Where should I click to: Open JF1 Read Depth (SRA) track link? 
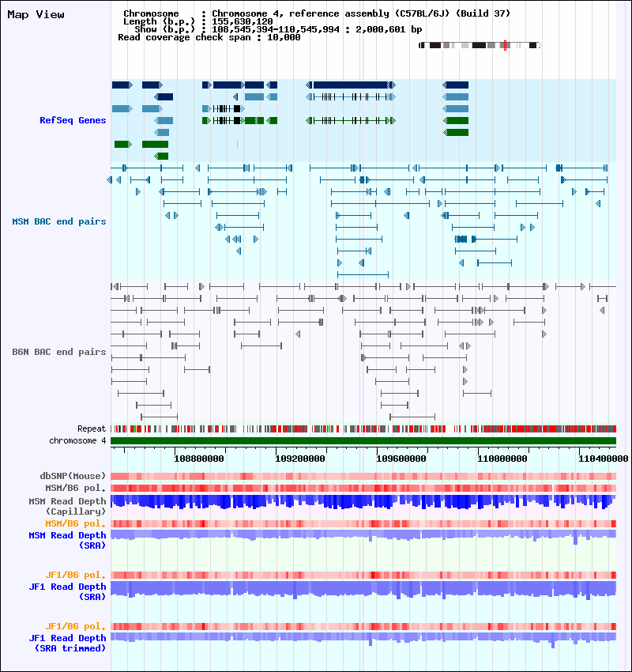[67, 591]
